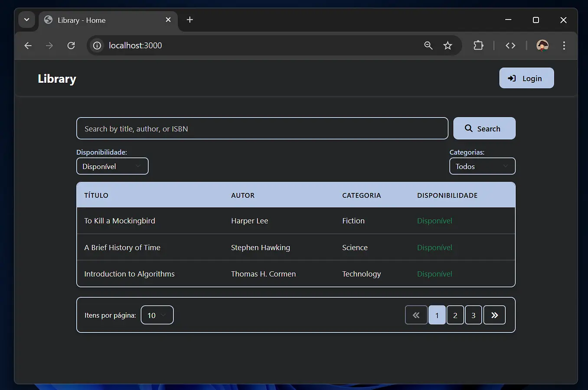
Task: Jump to last page with double arrow
Action: tap(494, 315)
